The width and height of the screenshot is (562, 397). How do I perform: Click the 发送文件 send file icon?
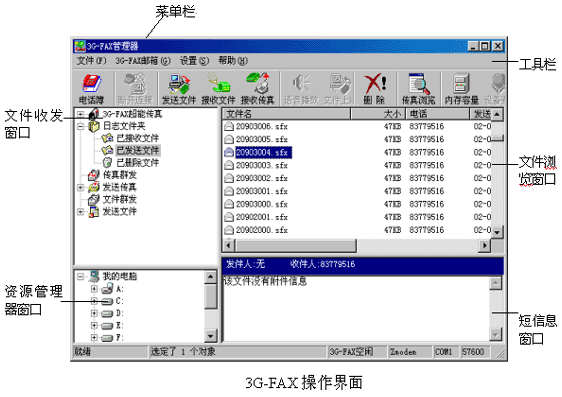tap(178, 89)
